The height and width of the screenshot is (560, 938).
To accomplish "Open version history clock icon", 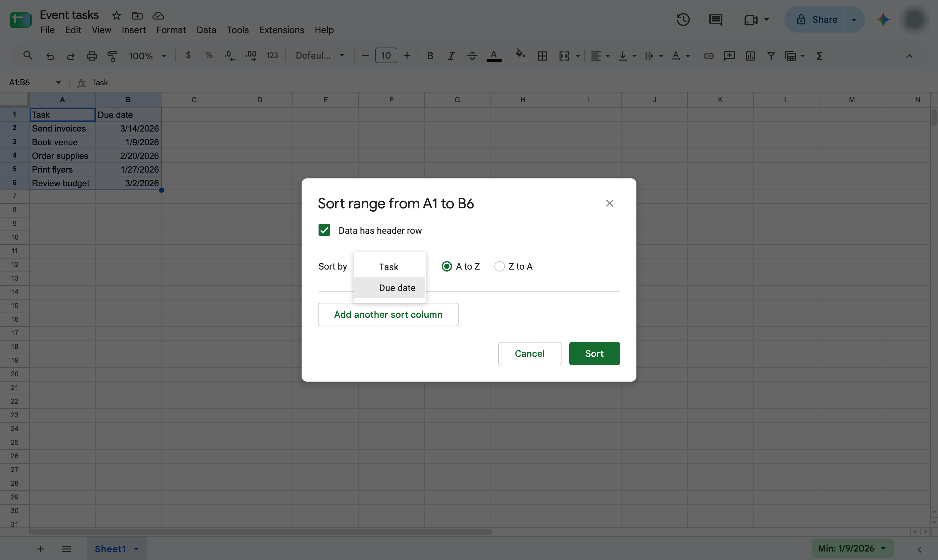I will click(x=683, y=20).
